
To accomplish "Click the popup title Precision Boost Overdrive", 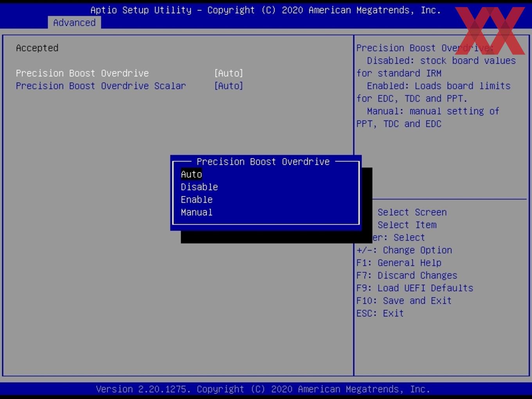I will pos(263,162).
